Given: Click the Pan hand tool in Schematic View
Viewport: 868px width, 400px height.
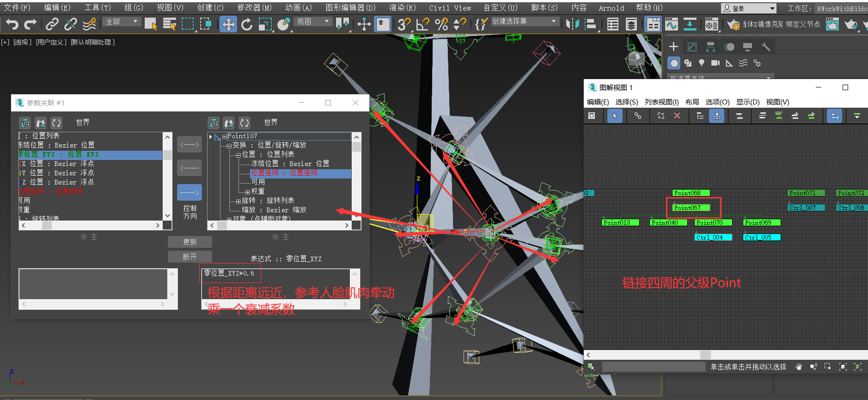Looking at the screenshot, I should [x=799, y=367].
